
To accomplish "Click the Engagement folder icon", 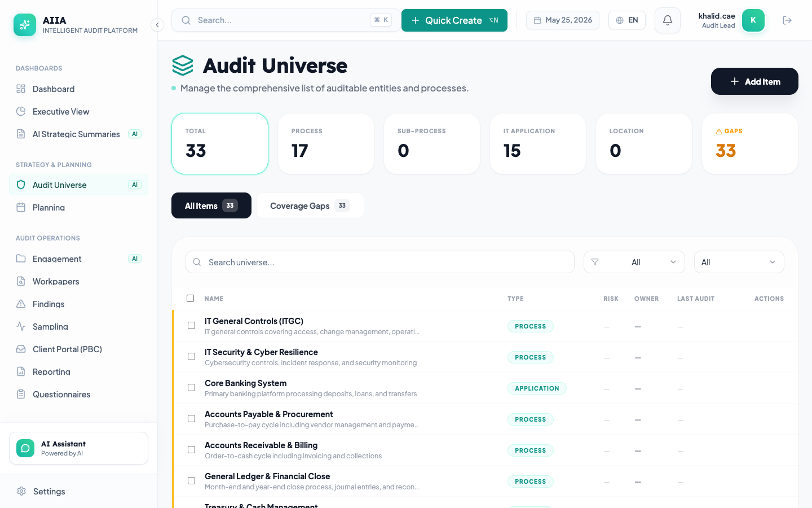I will coord(21,259).
